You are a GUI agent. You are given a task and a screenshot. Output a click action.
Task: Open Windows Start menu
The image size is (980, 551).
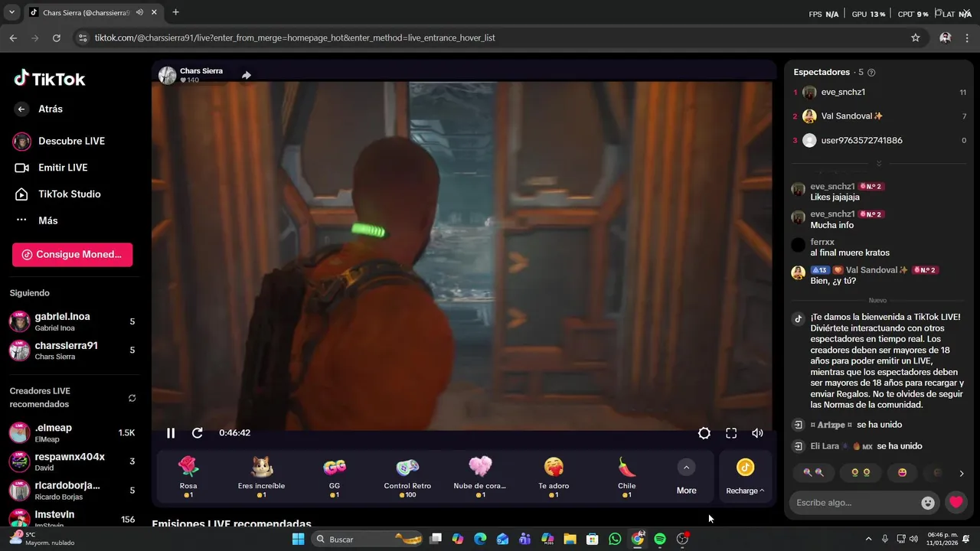pyautogui.click(x=299, y=539)
